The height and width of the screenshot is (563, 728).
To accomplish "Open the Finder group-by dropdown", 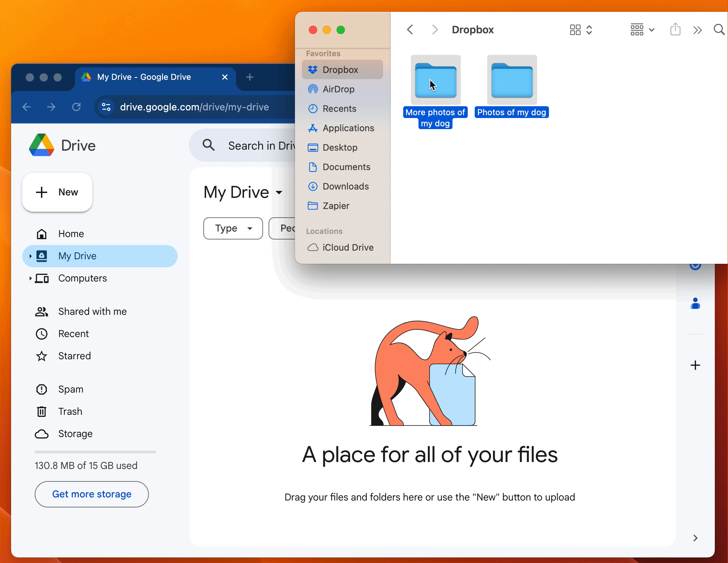I will point(642,30).
